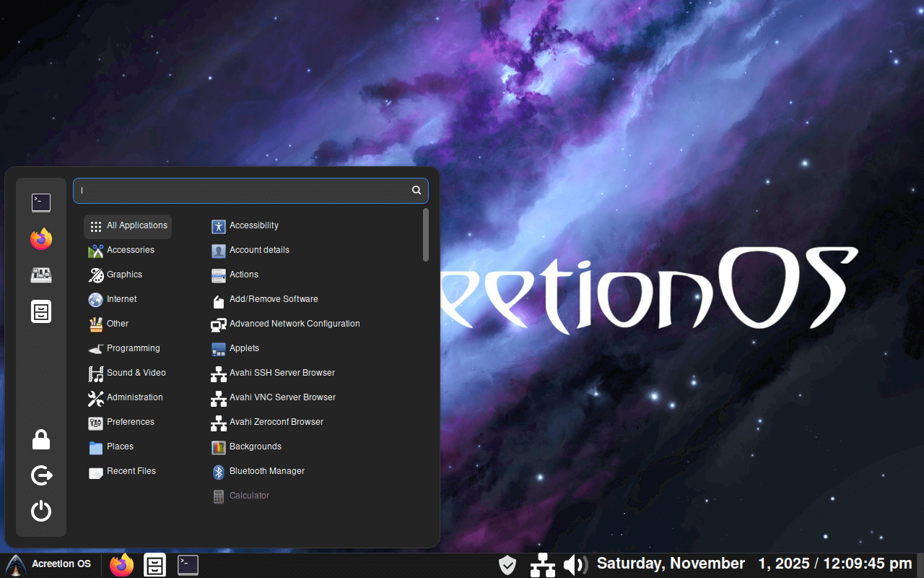Click the application list scrollbar

click(426, 235)
